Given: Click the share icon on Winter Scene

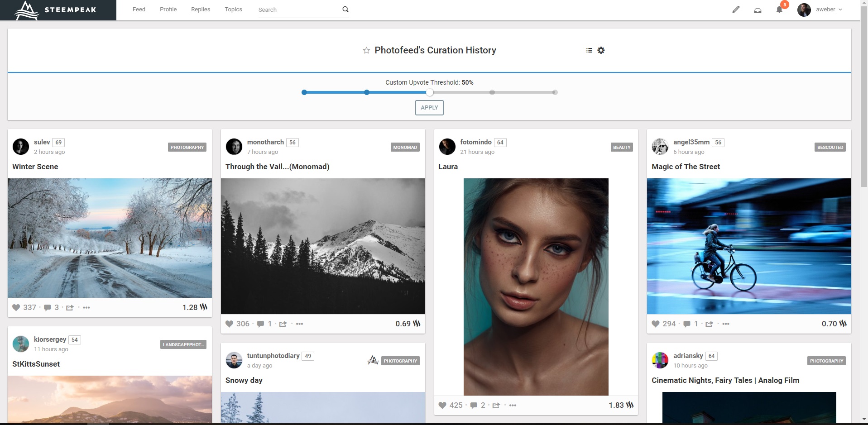Looking at the screenshot, I should (70, 308).
